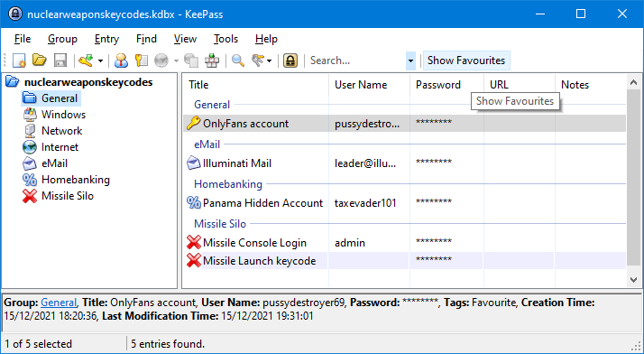Copy password using toolbar key icon
Viewport: 644px width, 354px height.
[142, 61]
